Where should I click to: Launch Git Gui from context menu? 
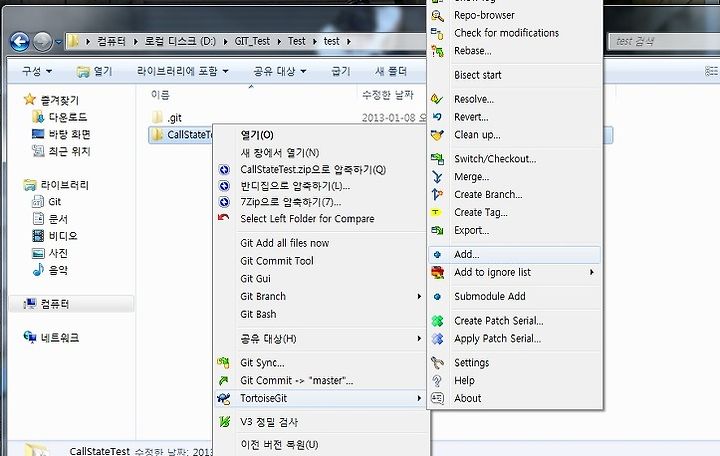(x=255, y=279)
